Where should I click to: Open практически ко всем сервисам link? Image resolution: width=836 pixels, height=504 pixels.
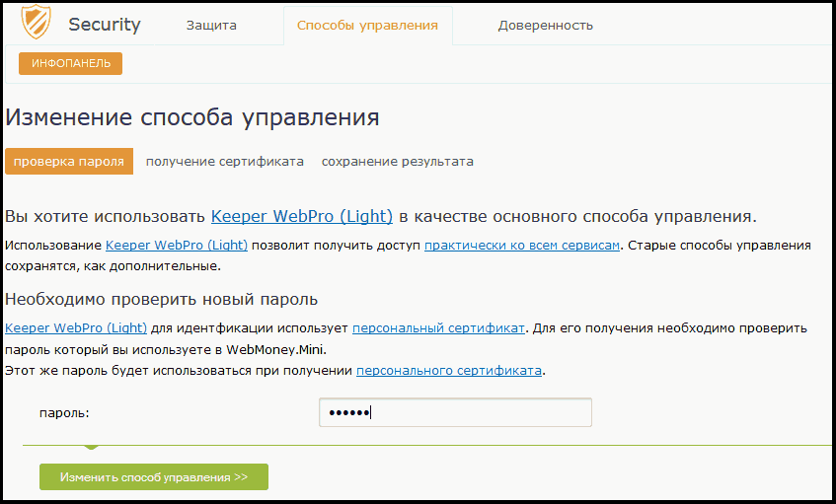coord(522,245)
